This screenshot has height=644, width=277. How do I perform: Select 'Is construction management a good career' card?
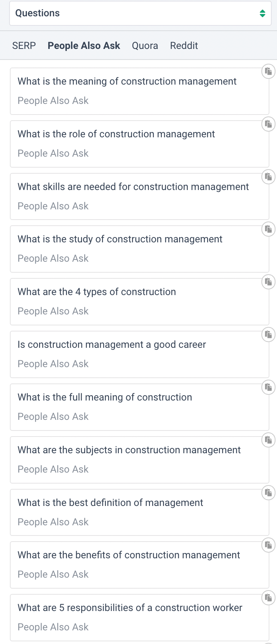(140, 354)
